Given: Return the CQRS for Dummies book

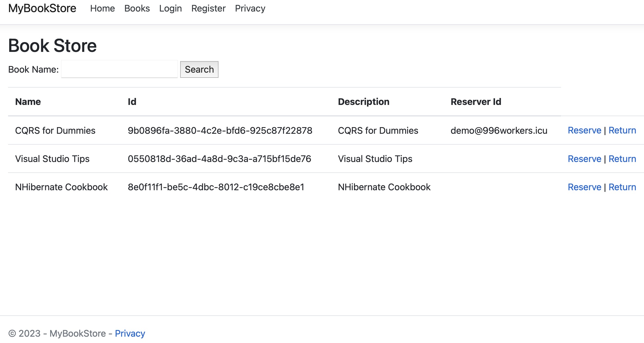Looking at the screenshot, I should click(x=622, y=130).
